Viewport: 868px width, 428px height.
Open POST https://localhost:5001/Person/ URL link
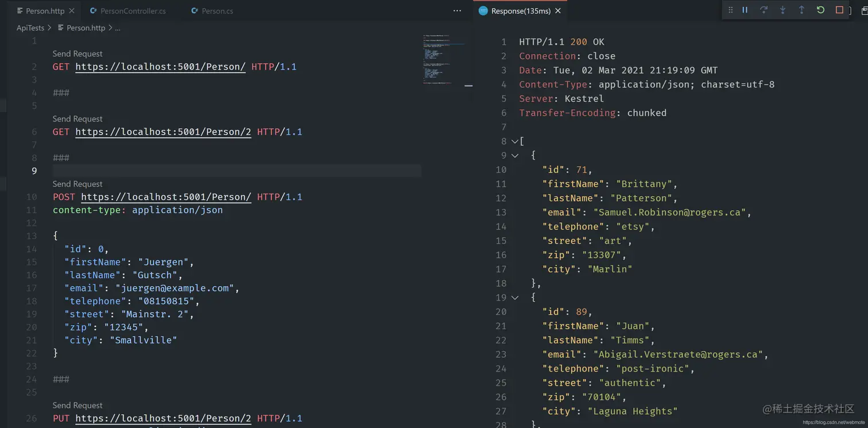click(166, 196)
